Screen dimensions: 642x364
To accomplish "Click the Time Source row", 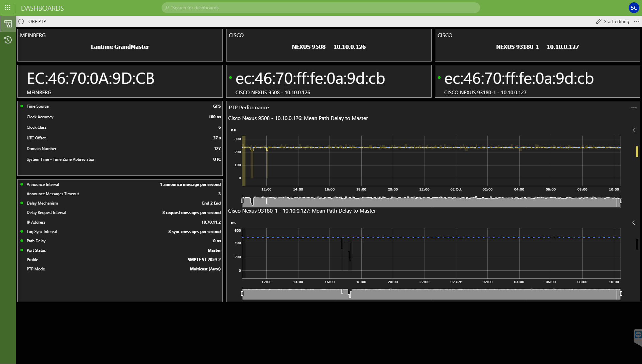I will point(120,106).
